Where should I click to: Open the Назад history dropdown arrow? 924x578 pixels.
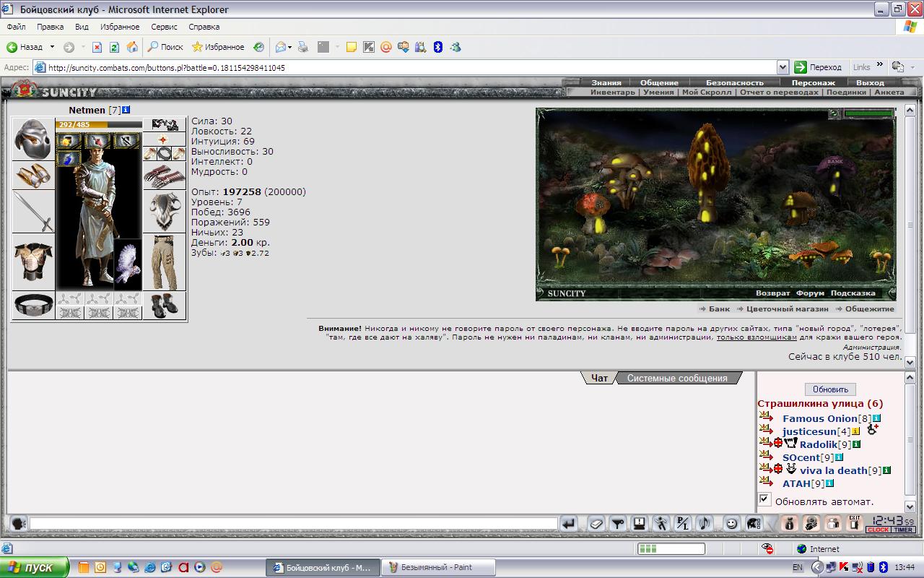(52, 47)
